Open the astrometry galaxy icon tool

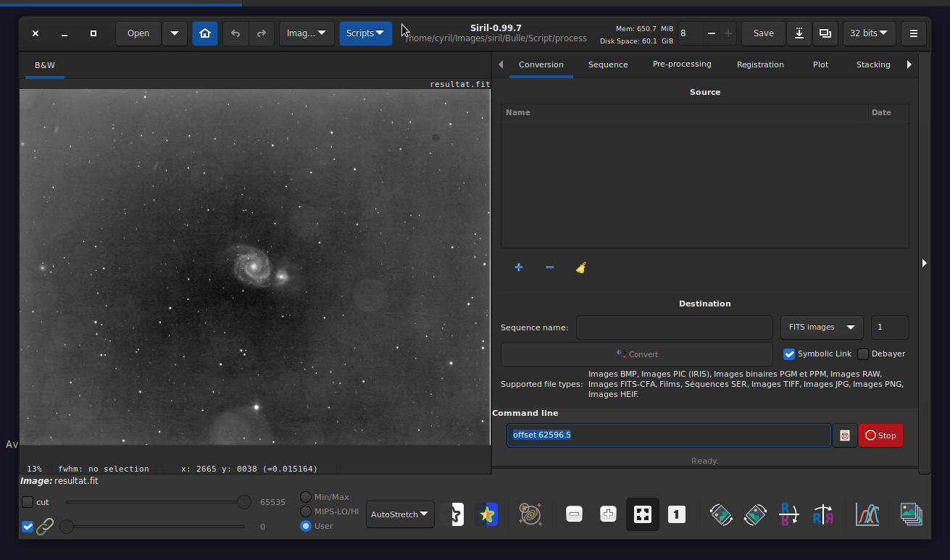tap(530, 514)
